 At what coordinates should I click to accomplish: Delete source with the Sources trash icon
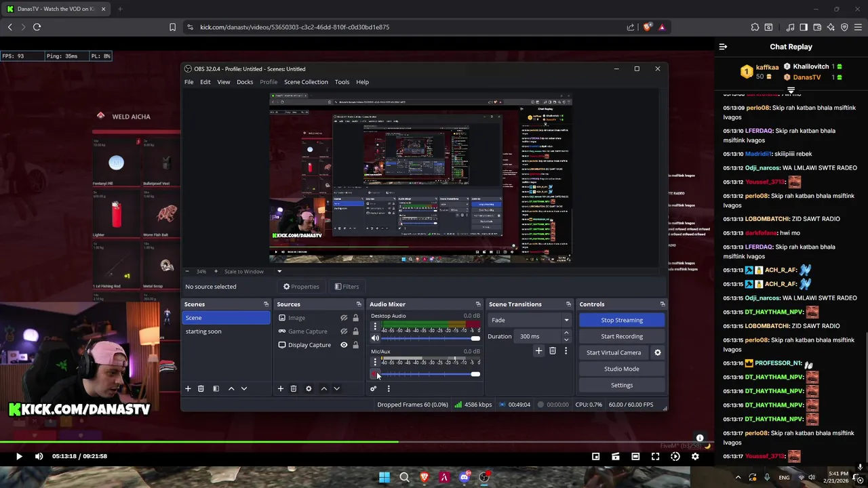[294, 388]
